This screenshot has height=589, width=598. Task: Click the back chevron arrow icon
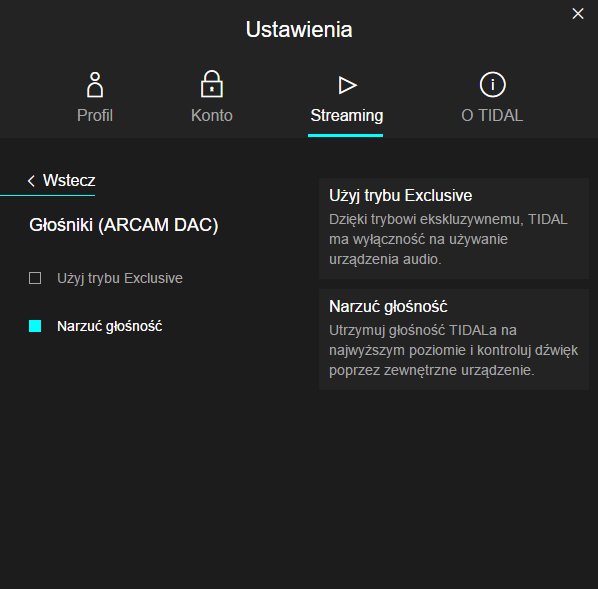pyautogui.click(x=31, y=181)
